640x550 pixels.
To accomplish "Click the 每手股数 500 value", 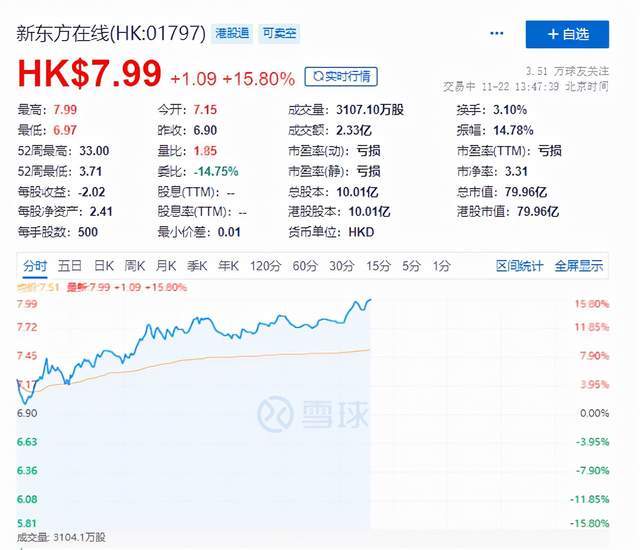I will point(87,232).
